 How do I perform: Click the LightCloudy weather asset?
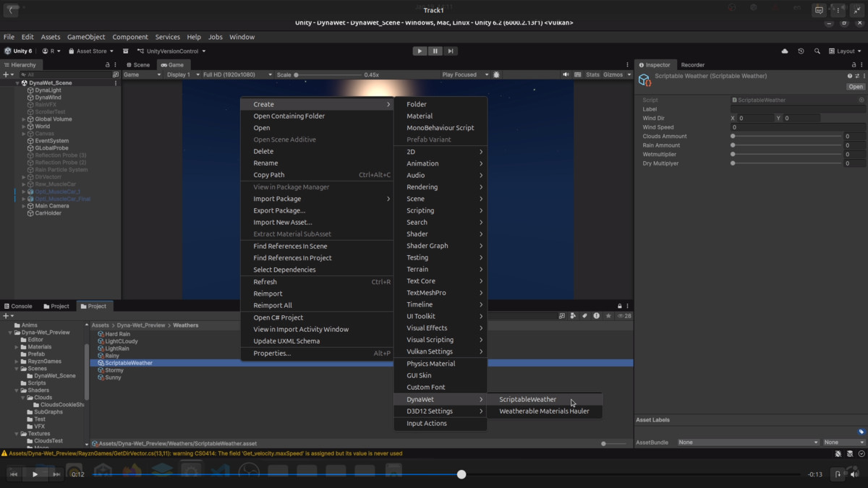coord(122,341)
